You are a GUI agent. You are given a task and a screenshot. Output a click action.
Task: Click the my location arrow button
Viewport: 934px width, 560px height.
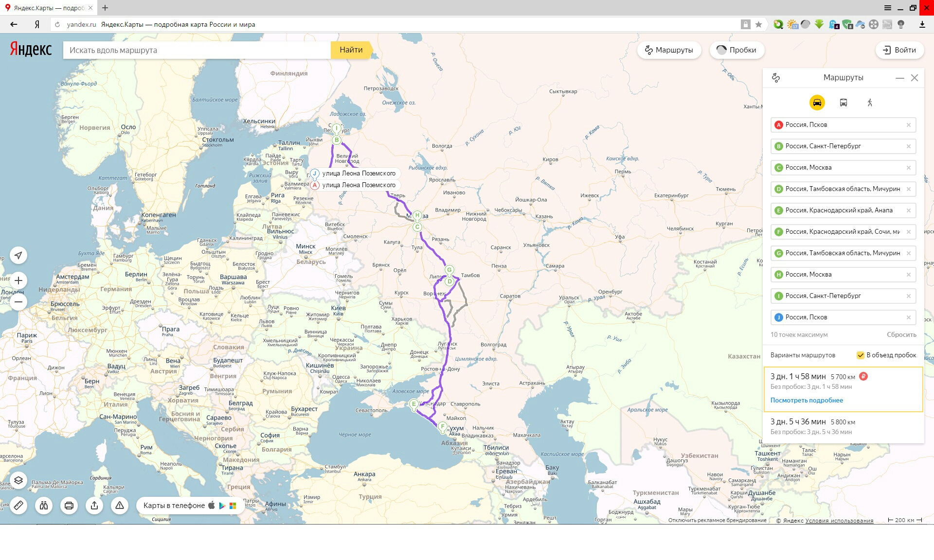coord(18,255)
